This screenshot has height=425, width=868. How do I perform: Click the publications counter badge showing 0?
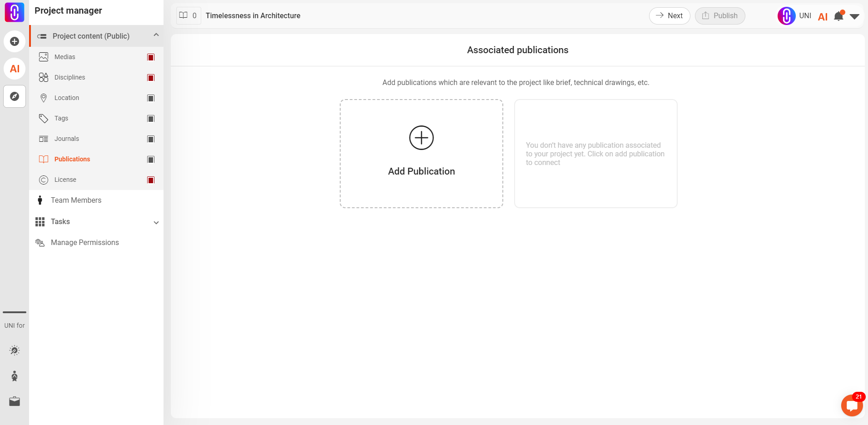click(x=188, y=15)
